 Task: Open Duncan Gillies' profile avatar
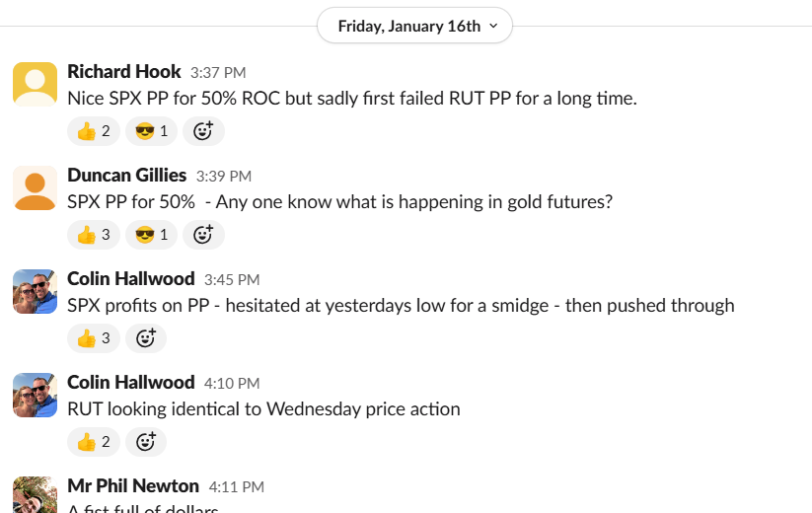click(x=35, y=187)
